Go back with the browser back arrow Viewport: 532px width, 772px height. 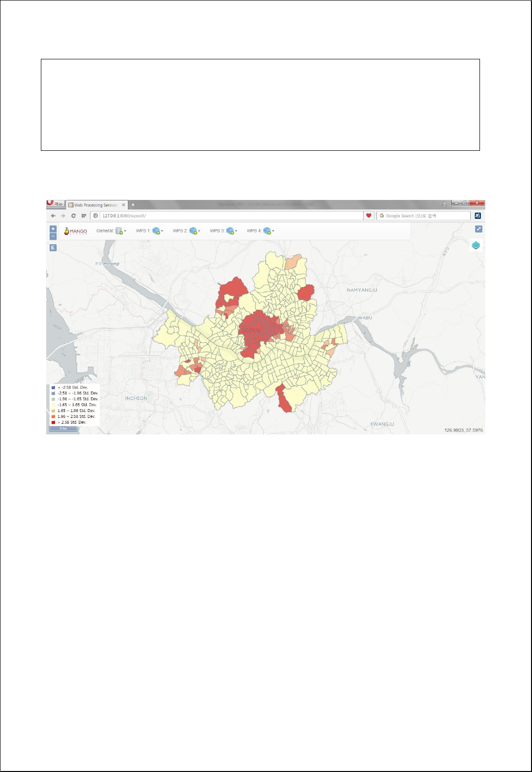pyautogui.click(x=53, y=215)
